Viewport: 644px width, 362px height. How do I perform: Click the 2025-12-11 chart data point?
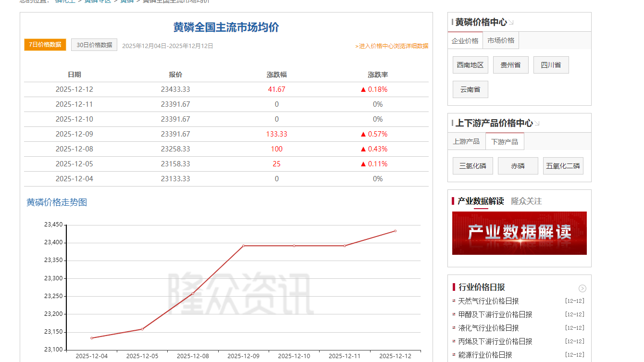[345, 246]
